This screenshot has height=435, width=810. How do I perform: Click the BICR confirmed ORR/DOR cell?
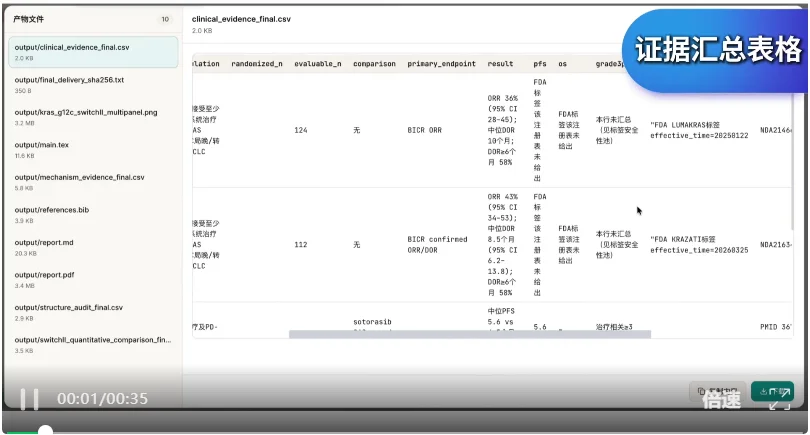pyautogui.click(x=437, y=244)
